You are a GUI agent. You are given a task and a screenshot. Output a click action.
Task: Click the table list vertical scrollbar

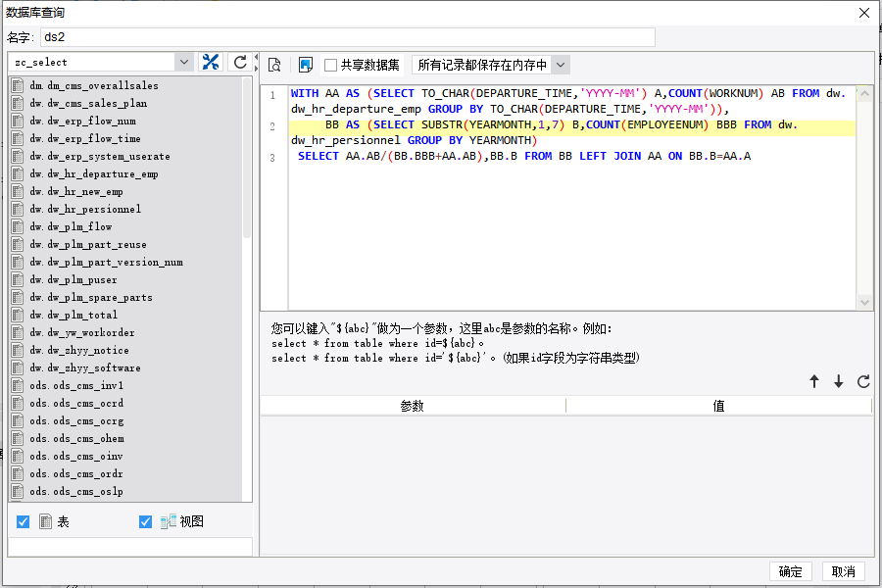pos(246,158)
